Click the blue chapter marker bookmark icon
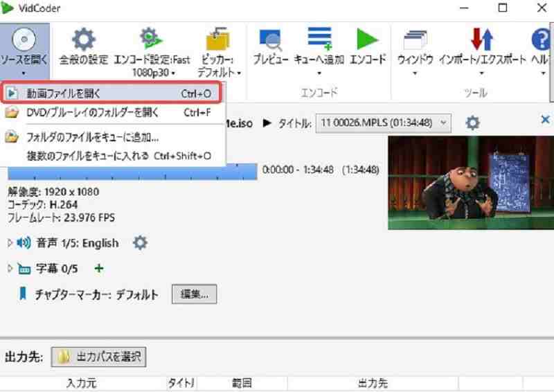The width and height of the screenshot is (554, 392). pyautogui.click(x=23, y=294)
